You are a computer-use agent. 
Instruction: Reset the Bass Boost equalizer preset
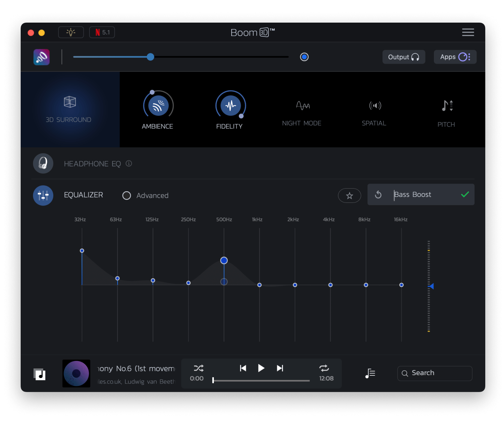(378, 195)
